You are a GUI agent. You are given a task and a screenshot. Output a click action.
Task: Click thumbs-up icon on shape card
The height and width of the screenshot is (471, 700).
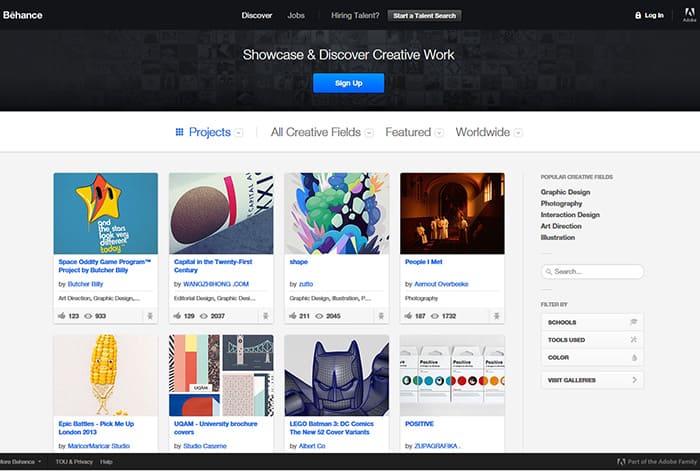pos(293,316)
